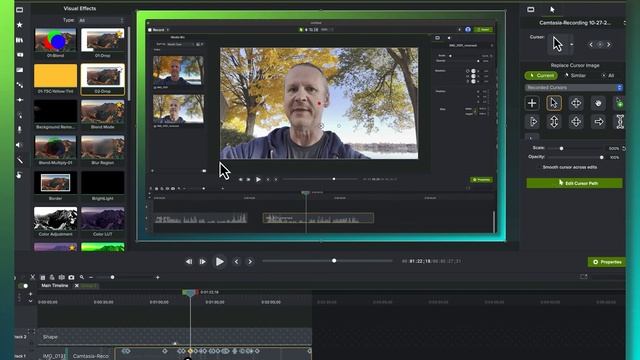Click the Split icon on timeline toolbar

tap(62, 277)
